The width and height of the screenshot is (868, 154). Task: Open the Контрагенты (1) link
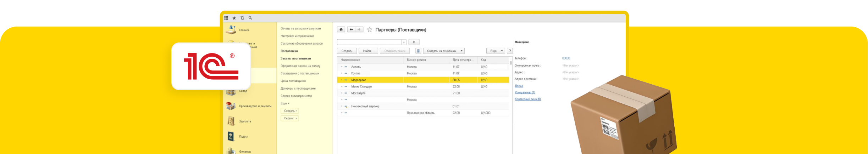tap(525, 93)
